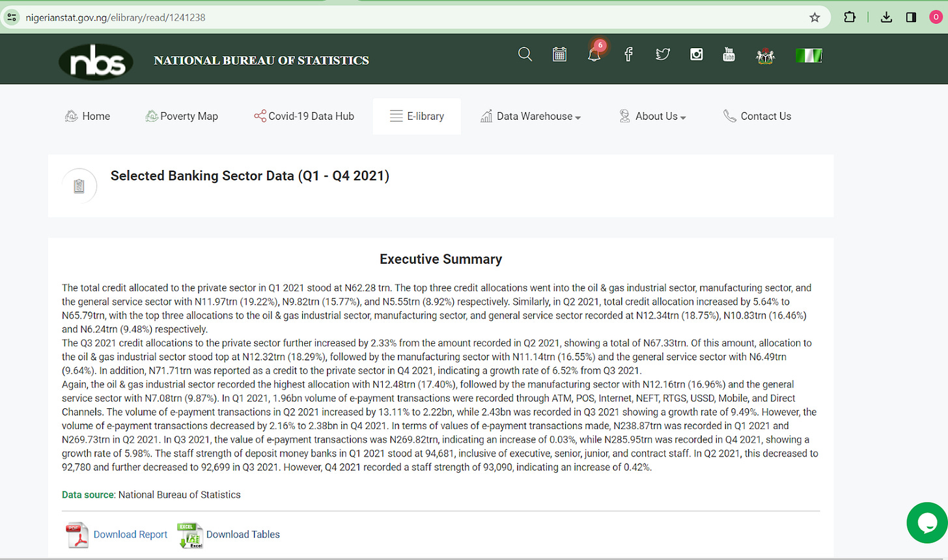Open notifications bell with 6 badge
The width and height of the screenshot is (948, 560).
coord(594,54)
